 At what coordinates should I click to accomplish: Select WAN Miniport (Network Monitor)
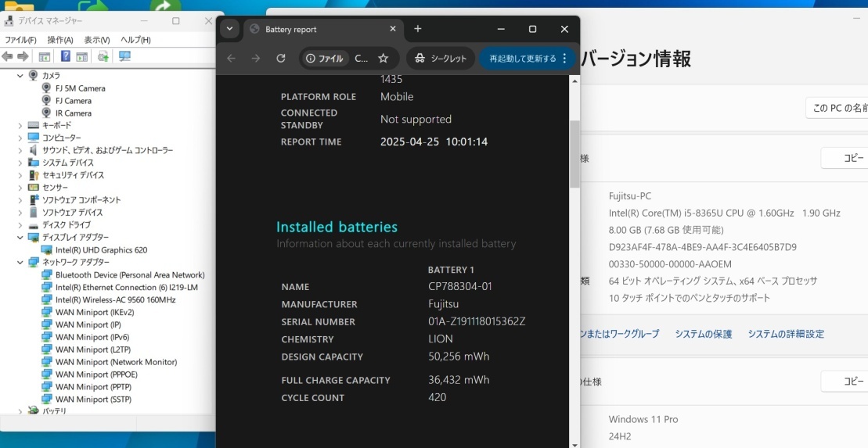pos(117,362)
